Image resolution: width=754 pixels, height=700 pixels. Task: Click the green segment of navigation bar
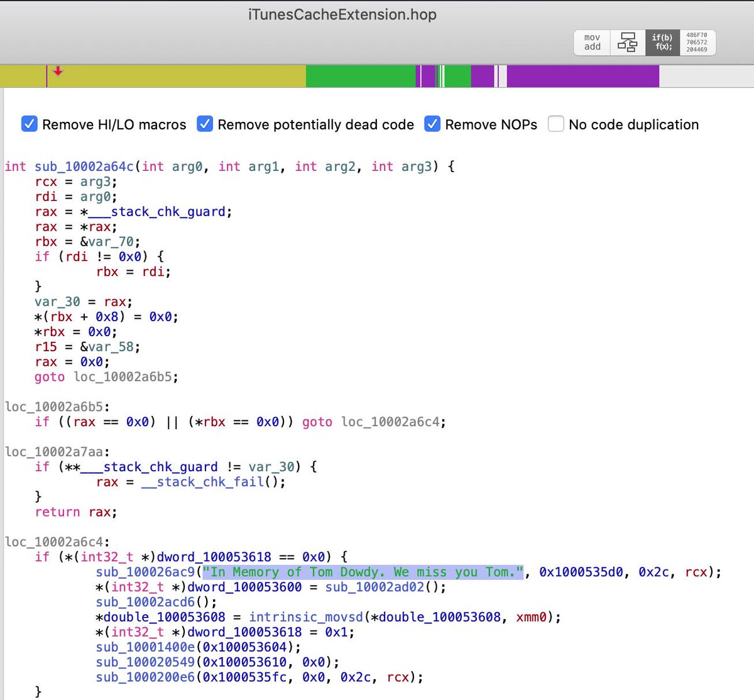point(361,76)
